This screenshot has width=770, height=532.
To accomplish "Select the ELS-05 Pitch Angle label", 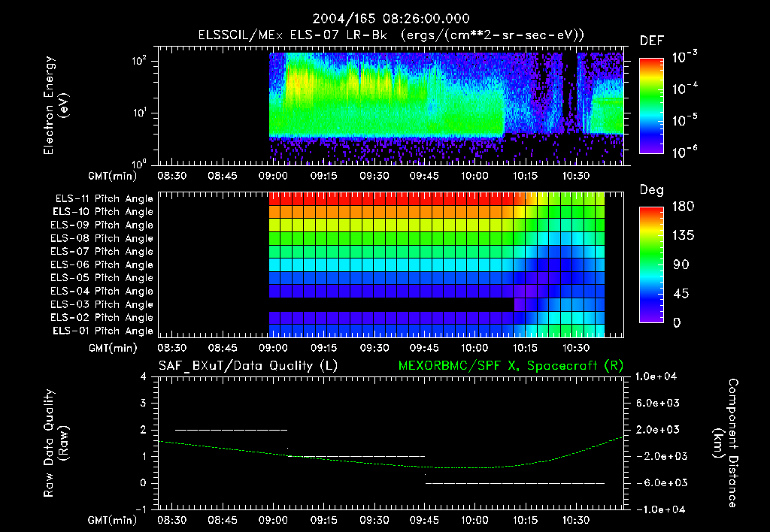I will (x=102, y=278).
